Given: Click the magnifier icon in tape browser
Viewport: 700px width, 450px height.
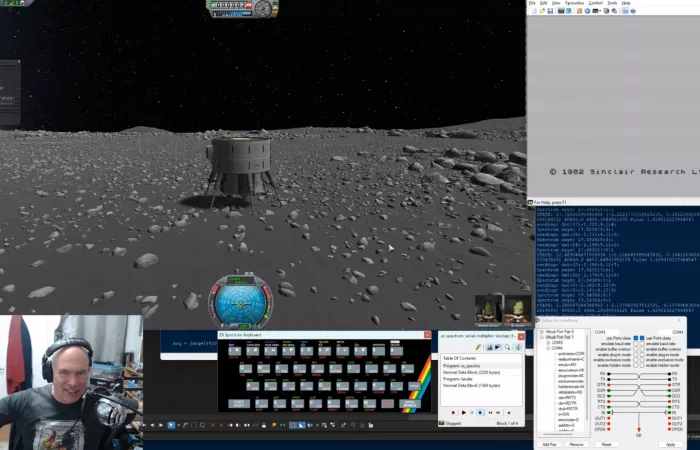Looking at the screenshot, I should 508,347.
